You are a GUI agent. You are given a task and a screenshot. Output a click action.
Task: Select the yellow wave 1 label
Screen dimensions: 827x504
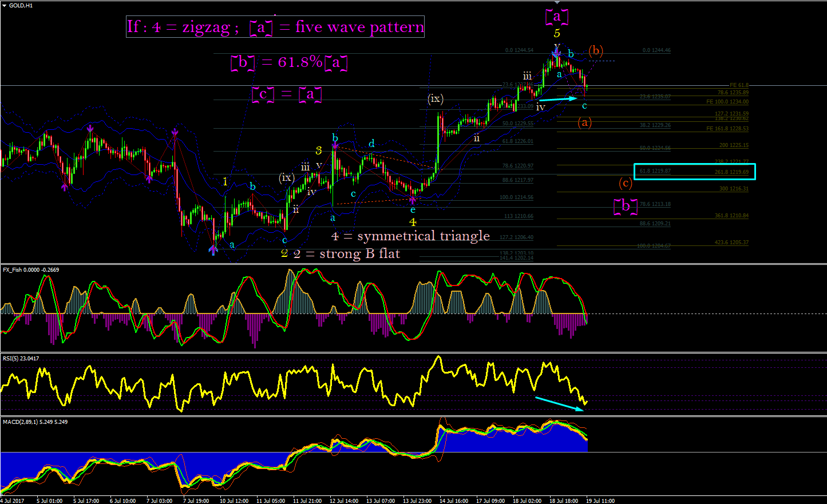[x=225, y=181]
